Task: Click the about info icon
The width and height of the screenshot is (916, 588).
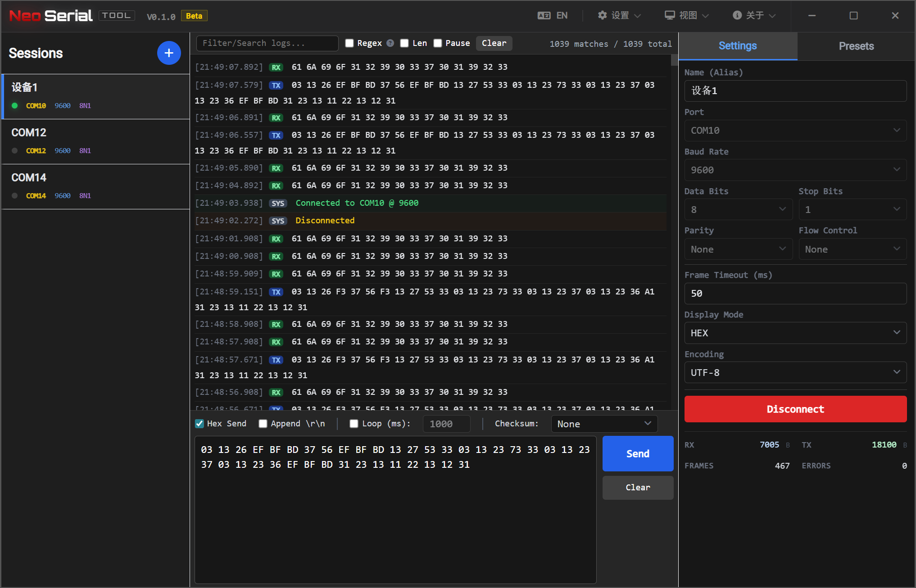Action: point(737,15)
